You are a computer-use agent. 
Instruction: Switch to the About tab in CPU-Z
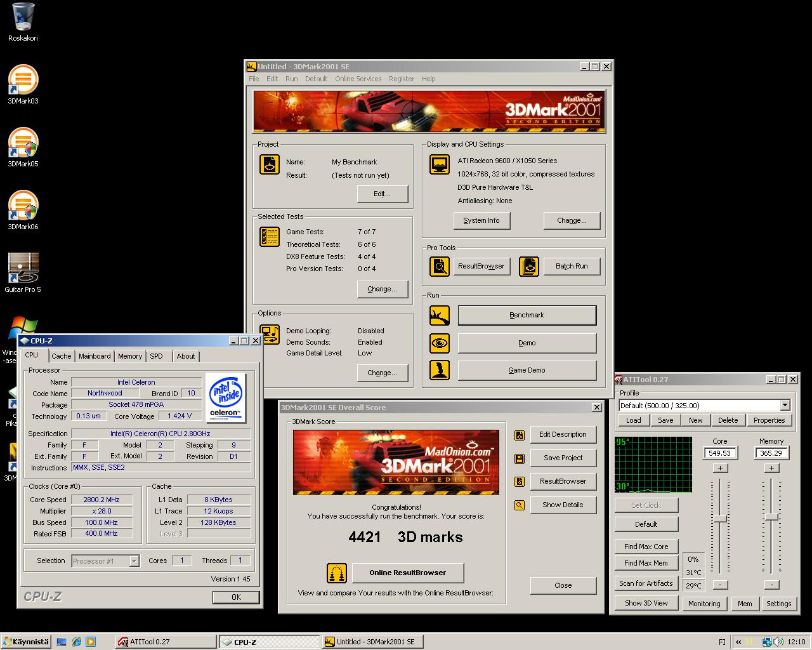point(186,356)
